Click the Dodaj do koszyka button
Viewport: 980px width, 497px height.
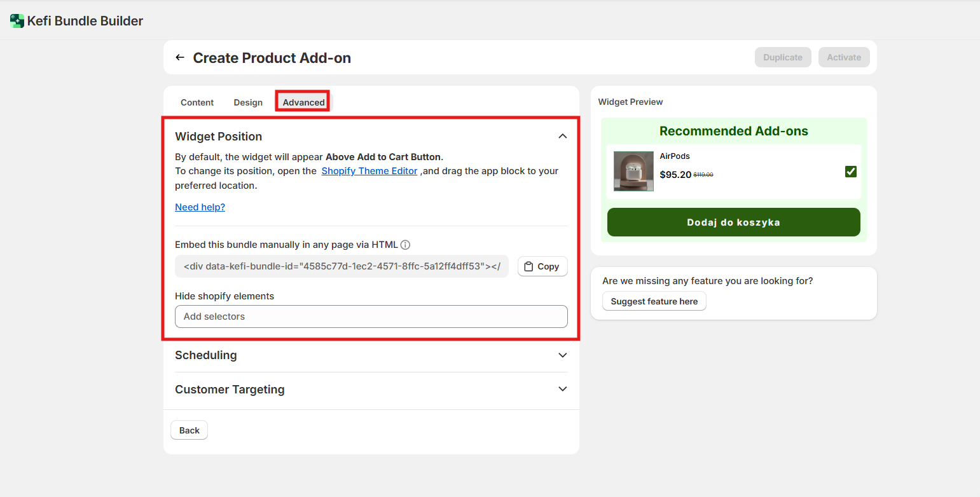[x=733, y=222]
